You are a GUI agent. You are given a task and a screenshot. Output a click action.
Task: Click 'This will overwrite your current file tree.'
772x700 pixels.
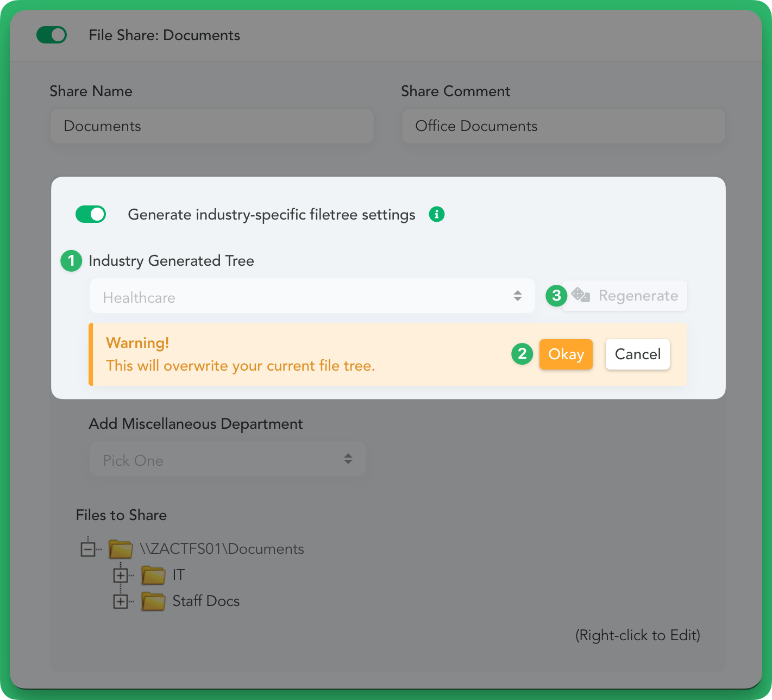pos(241,366)
